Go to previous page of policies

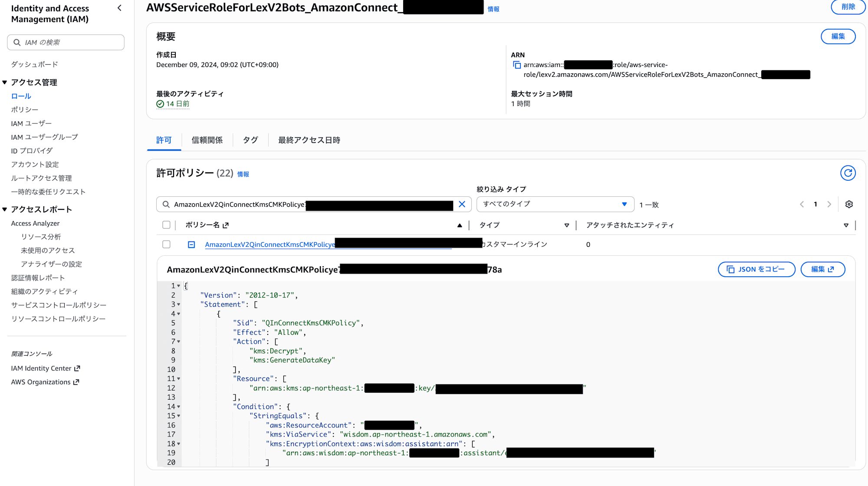click(x=802, y=204)
